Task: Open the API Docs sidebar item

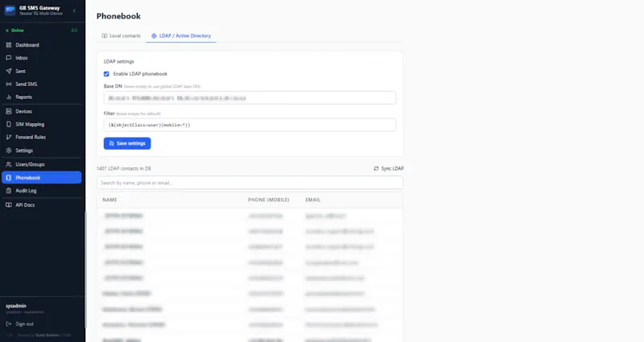Action: (43, 205)
